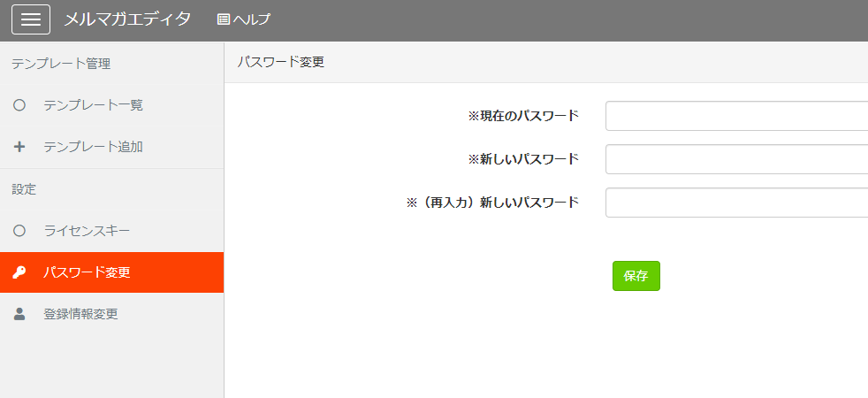The image size is (868, 398).
Task: Click the 設定 section header
Action: [24, 190]
